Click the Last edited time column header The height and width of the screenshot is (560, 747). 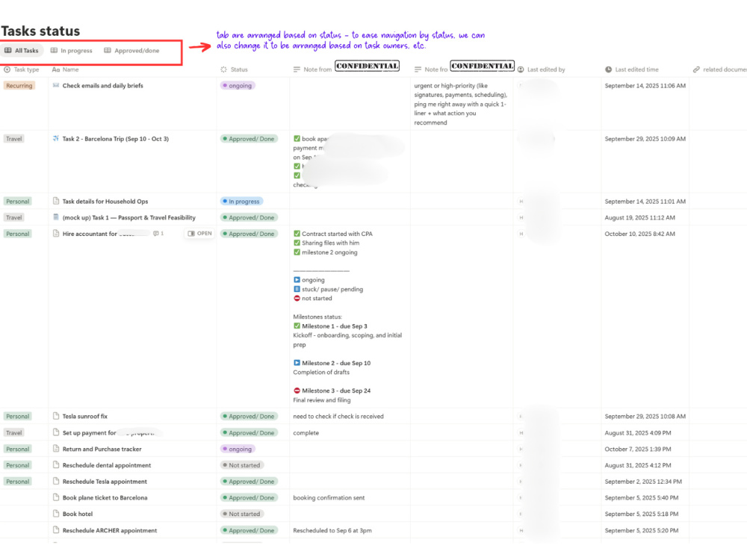632,69
